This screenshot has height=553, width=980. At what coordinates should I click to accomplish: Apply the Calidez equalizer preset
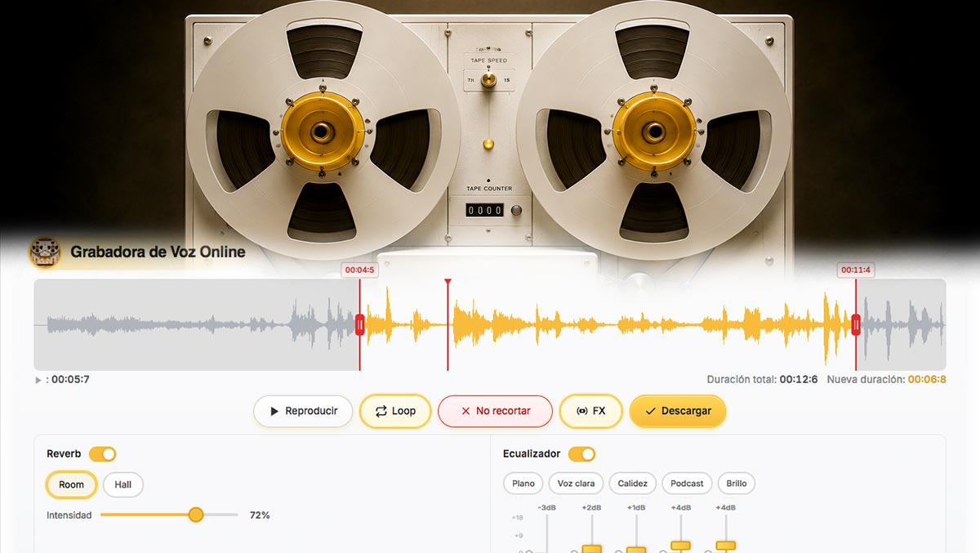coord(632,484)
